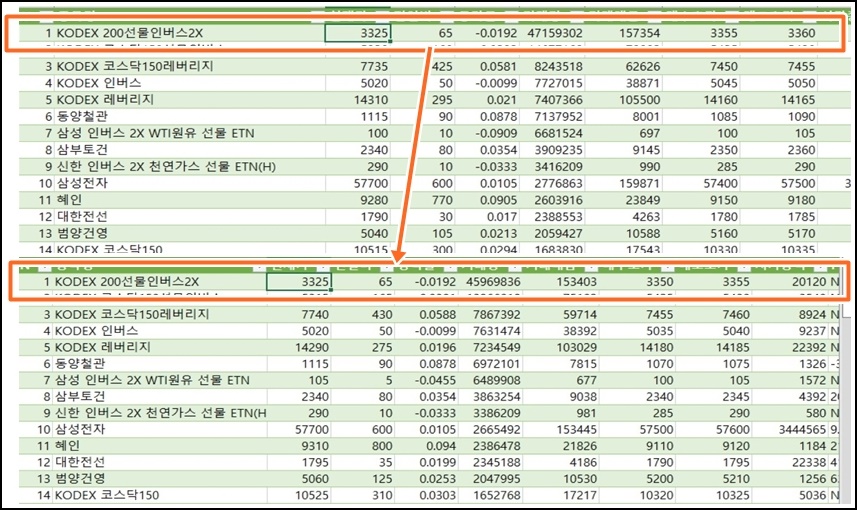This screenshot has width=857, height=510.
Task: Select the volume cell 6972101
Action: [490, 364]
